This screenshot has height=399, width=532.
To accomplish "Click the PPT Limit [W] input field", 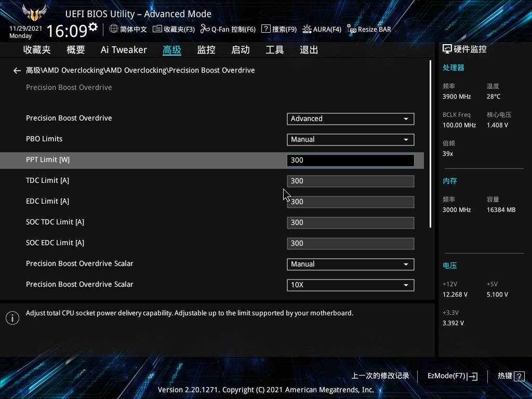I will pos(351,161).
